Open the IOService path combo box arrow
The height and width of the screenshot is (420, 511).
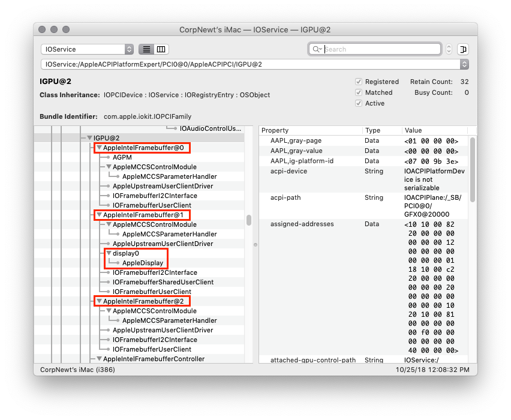[x=464, y=64]
